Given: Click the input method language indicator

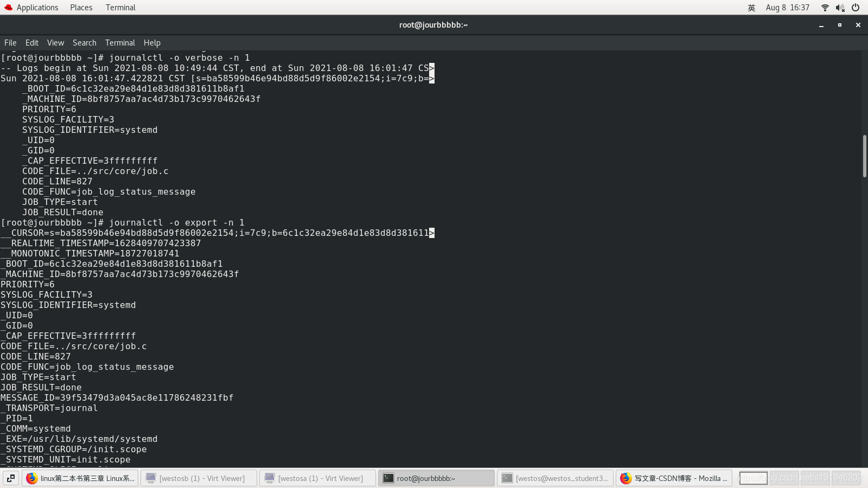Looking at the screenshot, I should (x=751, y=8).
